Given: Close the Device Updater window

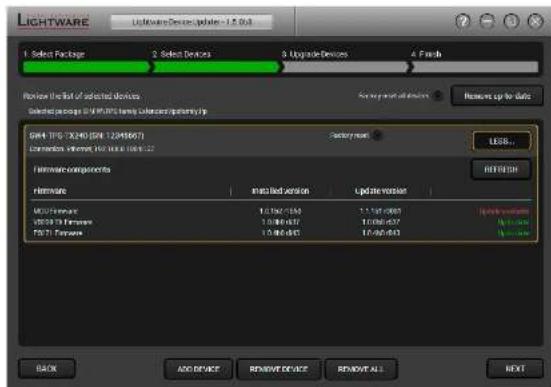Looking at the screenshot, I should coord(536,21).
